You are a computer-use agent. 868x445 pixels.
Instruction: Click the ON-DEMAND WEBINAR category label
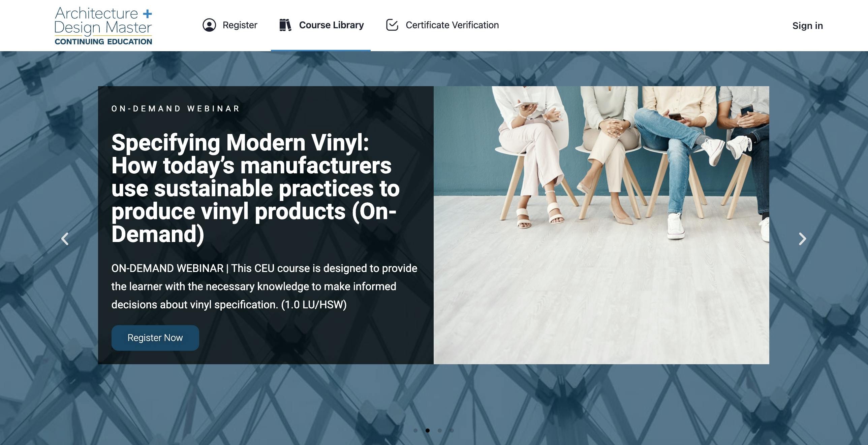(176, 109)
